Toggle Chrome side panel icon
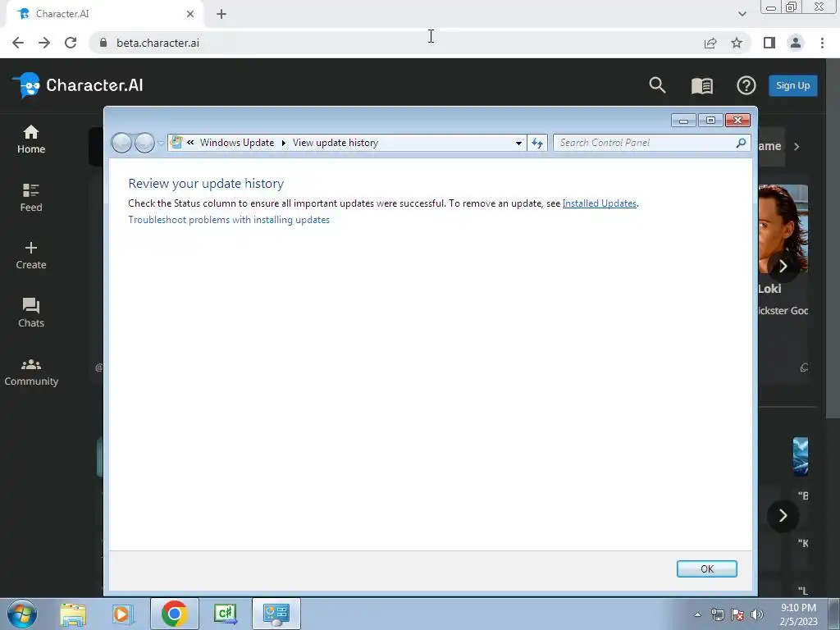 (769, 43)
